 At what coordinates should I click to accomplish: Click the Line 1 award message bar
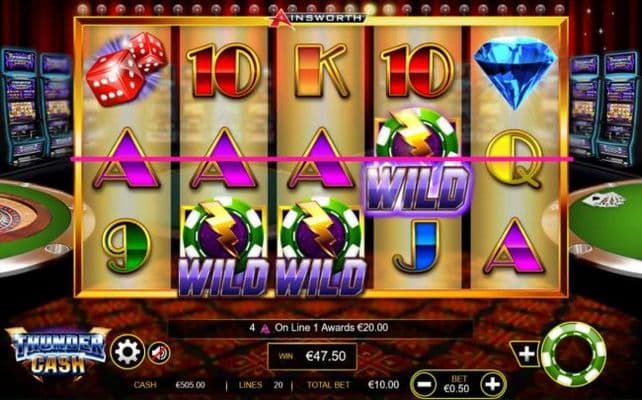tap(320, 328)
